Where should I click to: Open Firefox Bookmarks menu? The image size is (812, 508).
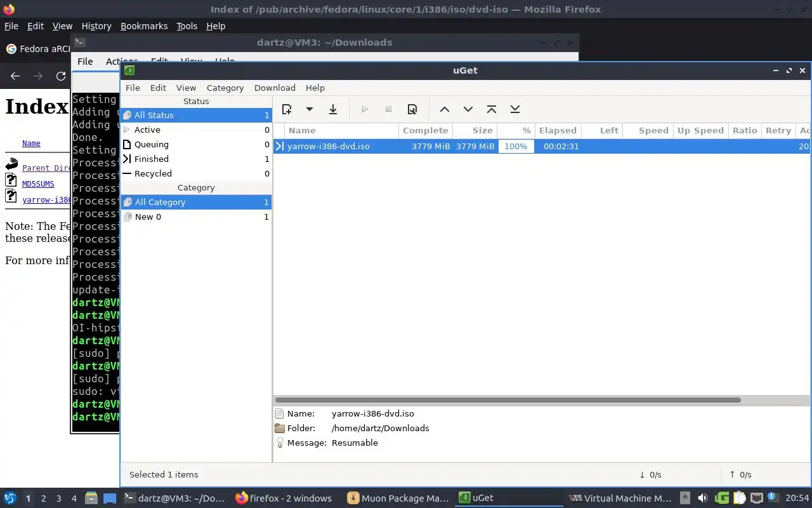tap(144, 26)
